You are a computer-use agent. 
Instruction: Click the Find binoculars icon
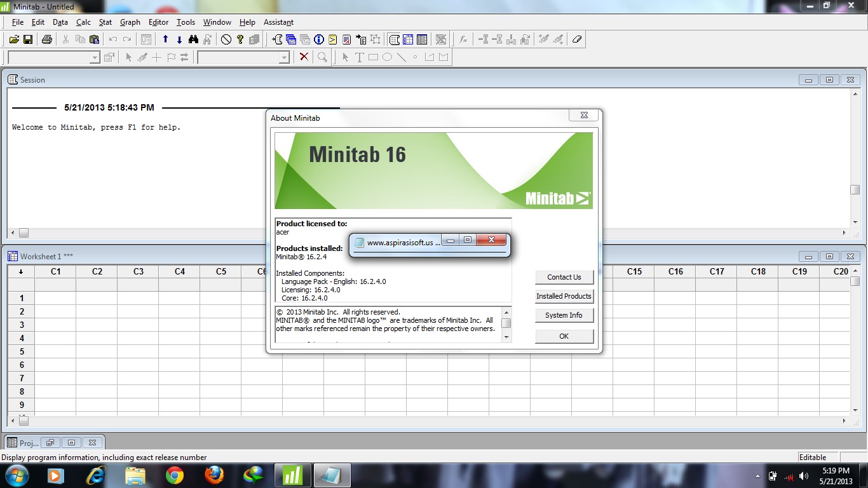click(193, 39)
